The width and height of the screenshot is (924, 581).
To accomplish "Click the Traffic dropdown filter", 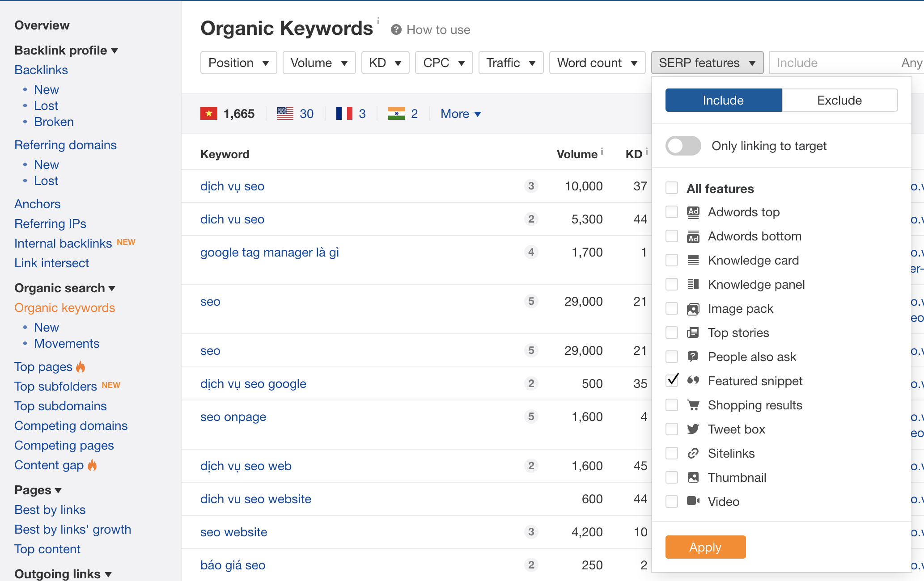I will [x=509, y=62].
